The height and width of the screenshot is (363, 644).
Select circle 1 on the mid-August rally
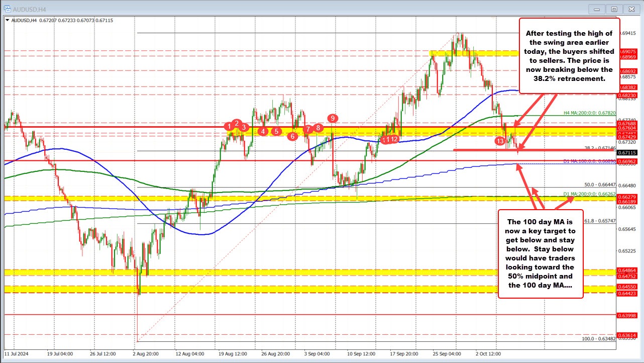(229, 125)
